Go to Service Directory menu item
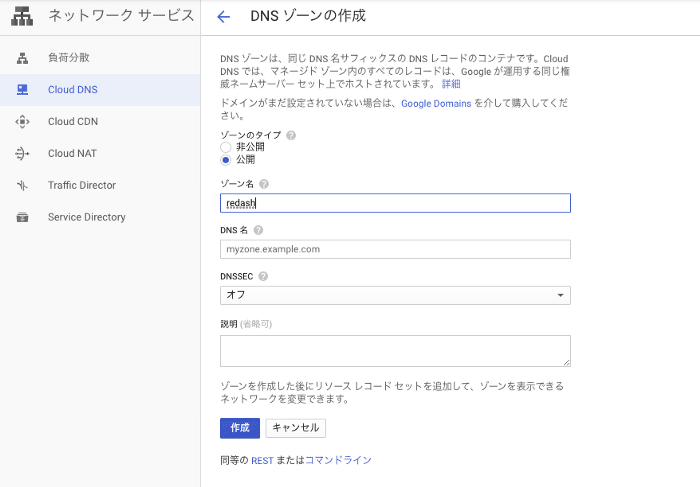Viewport: 700px width, 487px height. tap(86, 218)
